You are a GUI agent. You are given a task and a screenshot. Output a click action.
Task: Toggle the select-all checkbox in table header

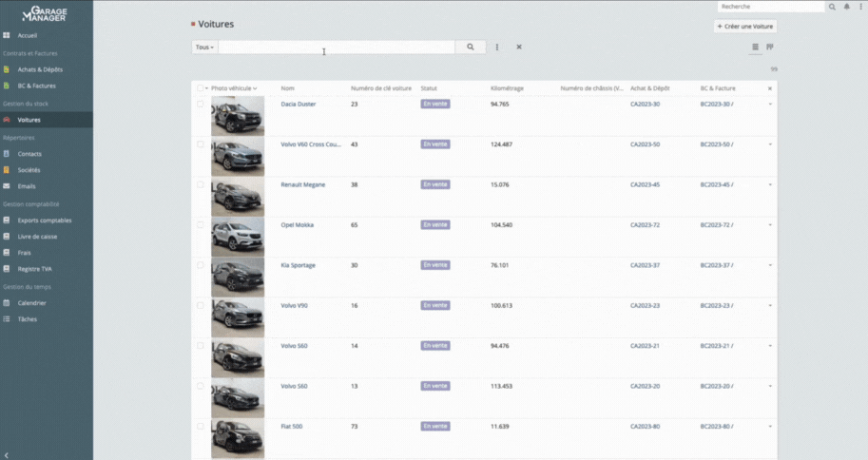tap(200, 88)
